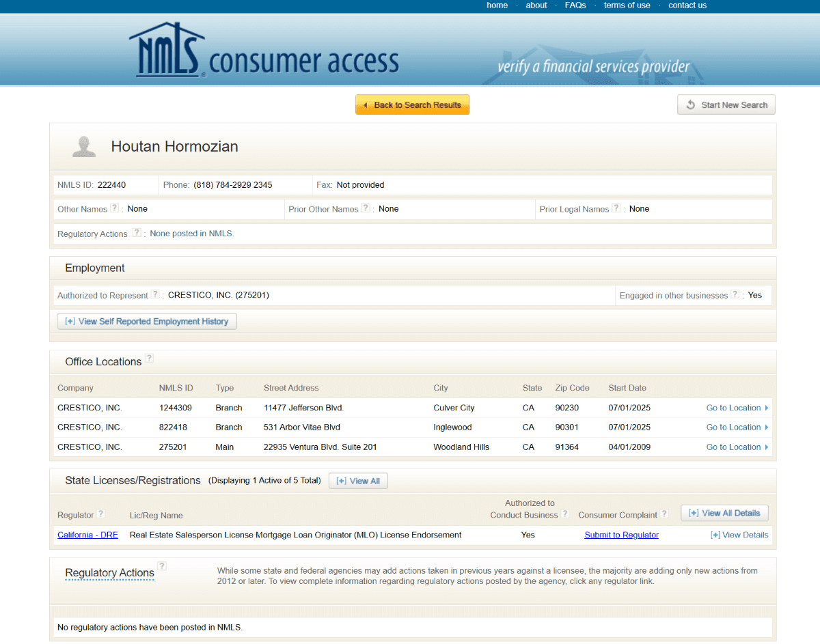Click help icon next to Other Names

(x=114, y=208)
